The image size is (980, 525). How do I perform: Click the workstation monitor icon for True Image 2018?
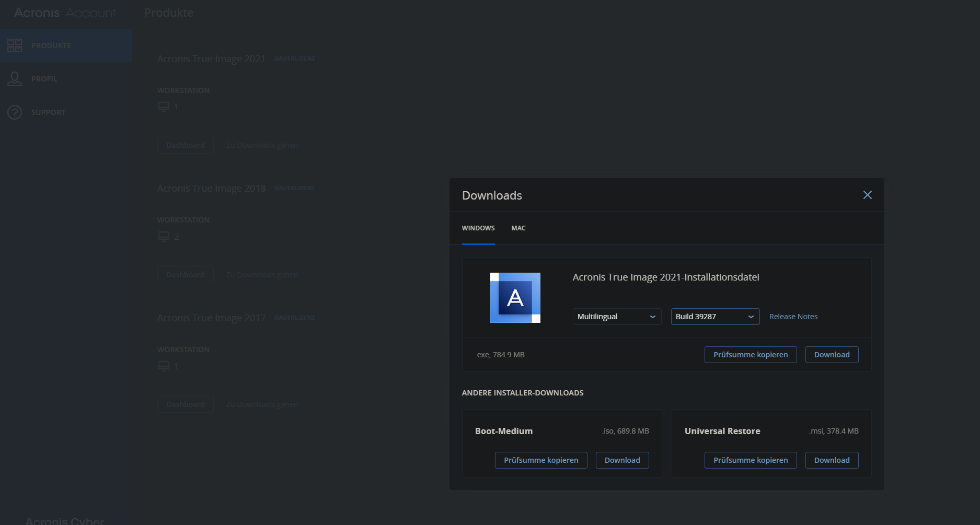click(x=164, y=237)
